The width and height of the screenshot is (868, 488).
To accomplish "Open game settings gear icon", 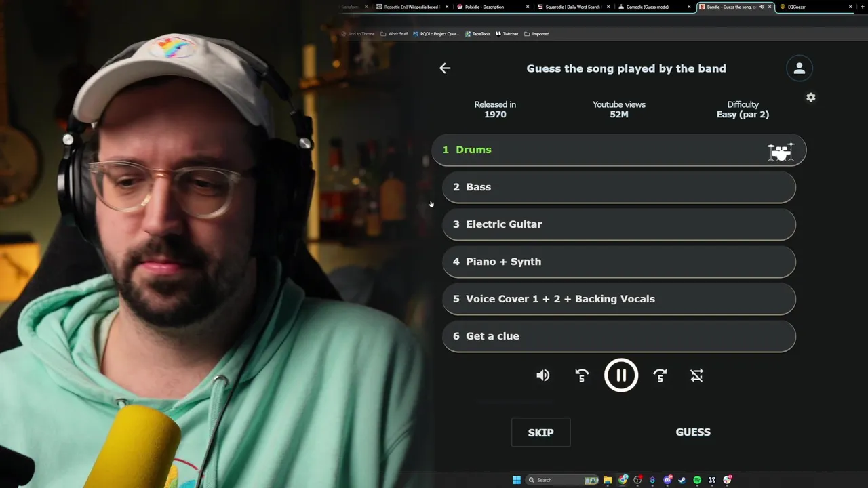I will 811,98.
